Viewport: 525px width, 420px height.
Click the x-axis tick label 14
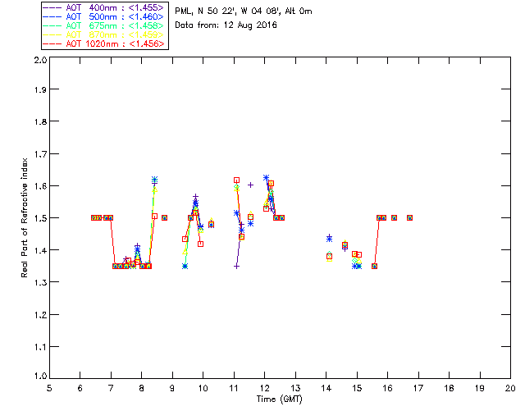(326, 388)
